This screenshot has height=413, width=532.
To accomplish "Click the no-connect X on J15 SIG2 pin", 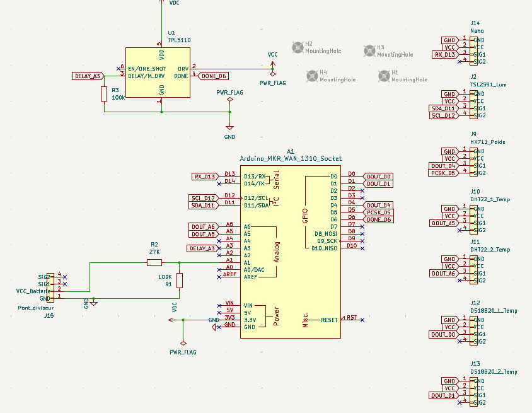I will click(65, 277).
